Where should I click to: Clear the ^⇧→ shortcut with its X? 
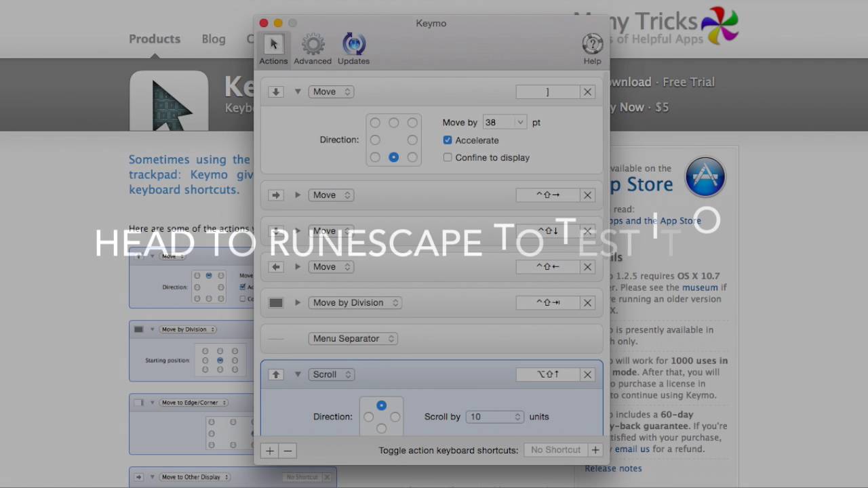[x=587, y=195]
